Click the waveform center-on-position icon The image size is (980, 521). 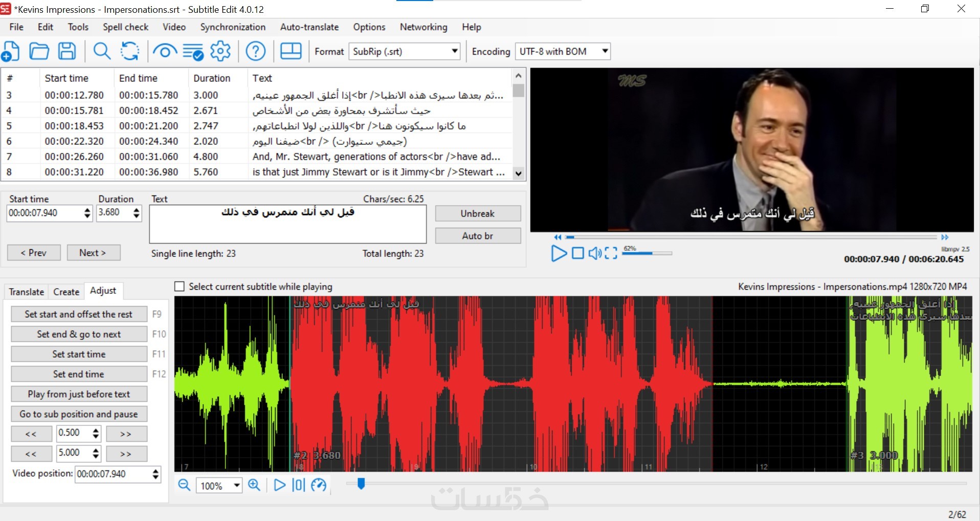[299, 485]
